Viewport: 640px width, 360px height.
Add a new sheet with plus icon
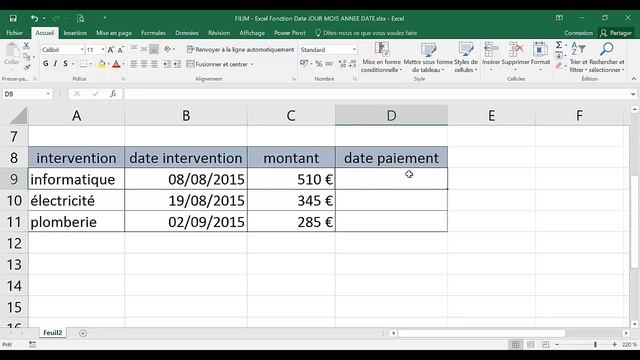coord(83,333)
